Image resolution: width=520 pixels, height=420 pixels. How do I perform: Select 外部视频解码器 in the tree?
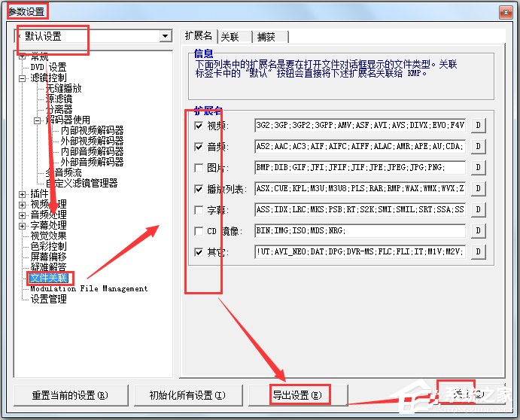(x=93, y=141)
